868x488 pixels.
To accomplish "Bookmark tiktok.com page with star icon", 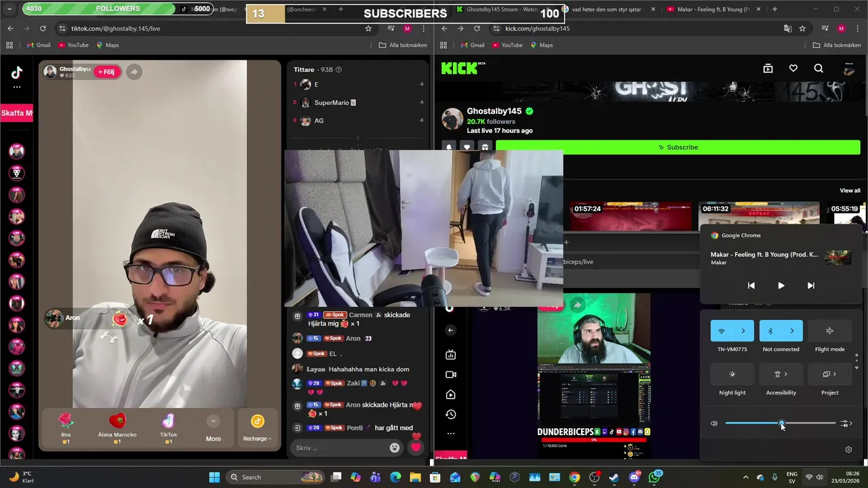I will coord(368,28).
